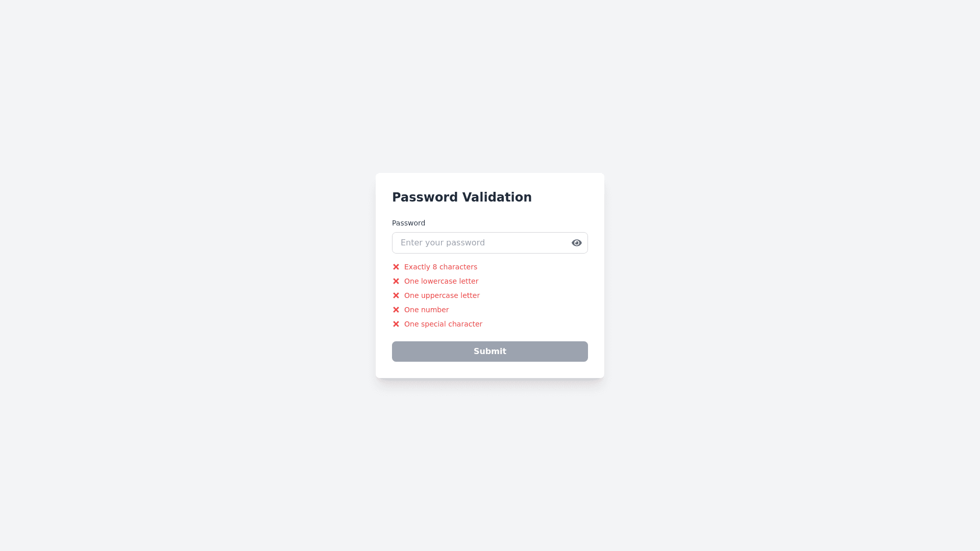Image resolution: width=980 pixels, height=551 pixels.
Task: Click the 'One special character' requirement text
Action: point(443,323)
